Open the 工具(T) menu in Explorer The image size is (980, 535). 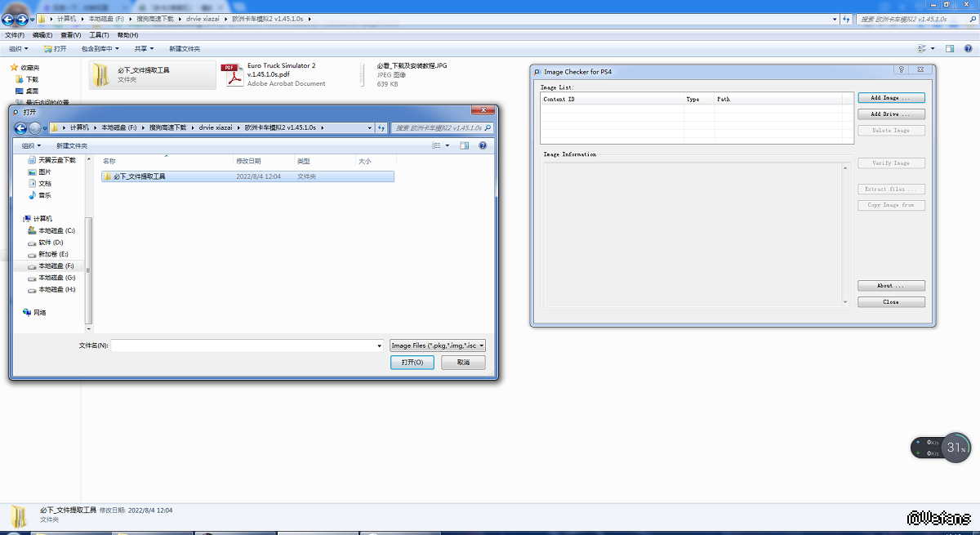tap(99, 35)
